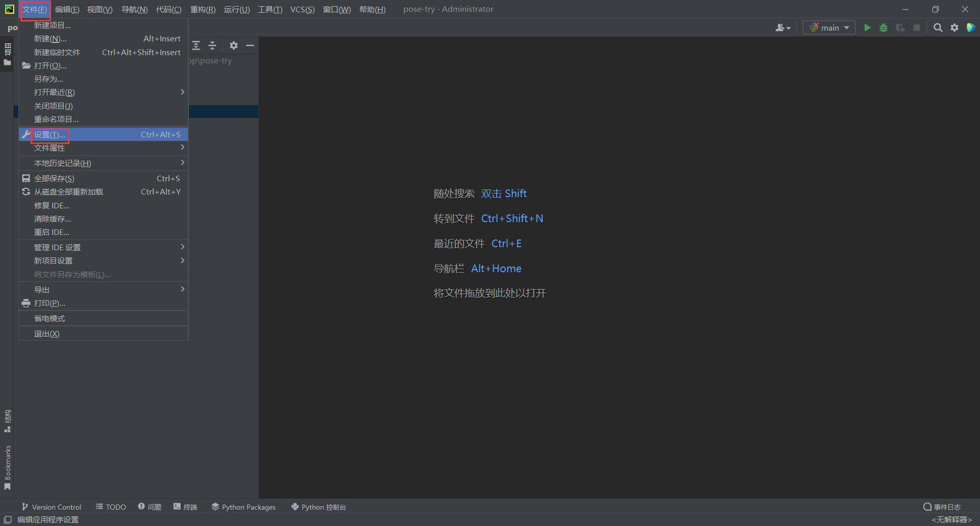The width and height of the screenshot is (980, 526).
Task: Select 新建项目... menu entry
Action: (x=104, y=25)
